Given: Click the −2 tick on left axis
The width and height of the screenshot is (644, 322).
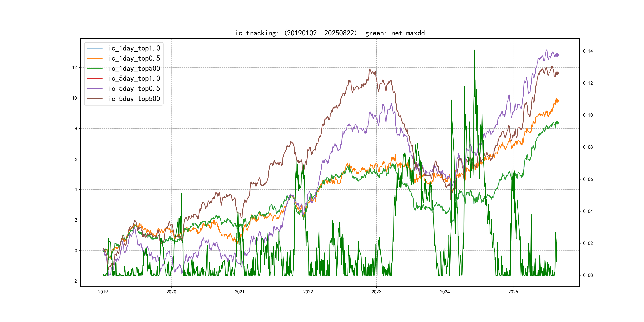Looking at the screenshot, I should 75,281.
